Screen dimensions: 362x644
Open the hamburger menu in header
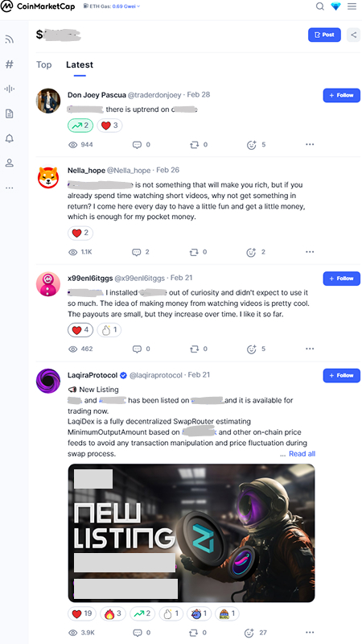(352, 6)
